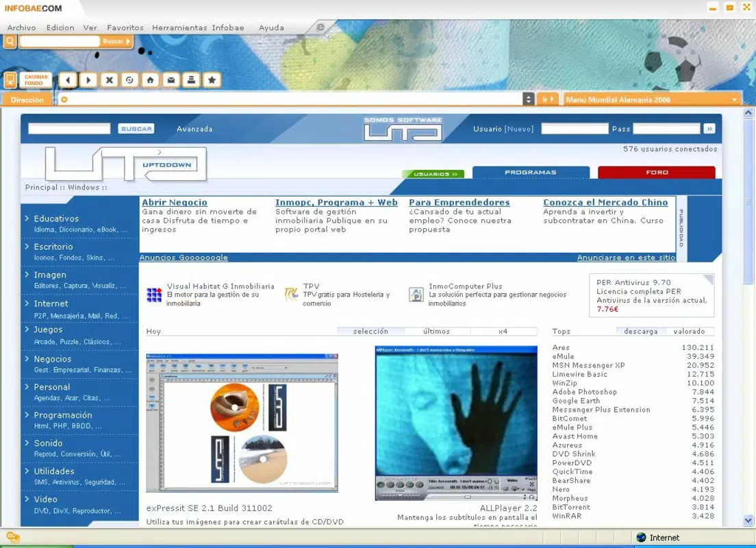The width and height of the screenshot is (756, 548).
Task: Select the x4 view tab
Action: (503, 332)
